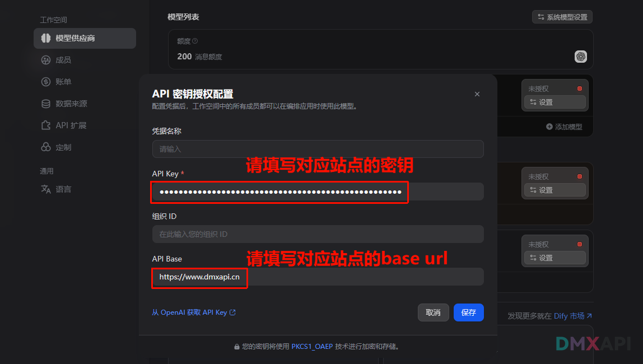Focus the API Key password field
643x364 pixels.
(x=318, y=192)
